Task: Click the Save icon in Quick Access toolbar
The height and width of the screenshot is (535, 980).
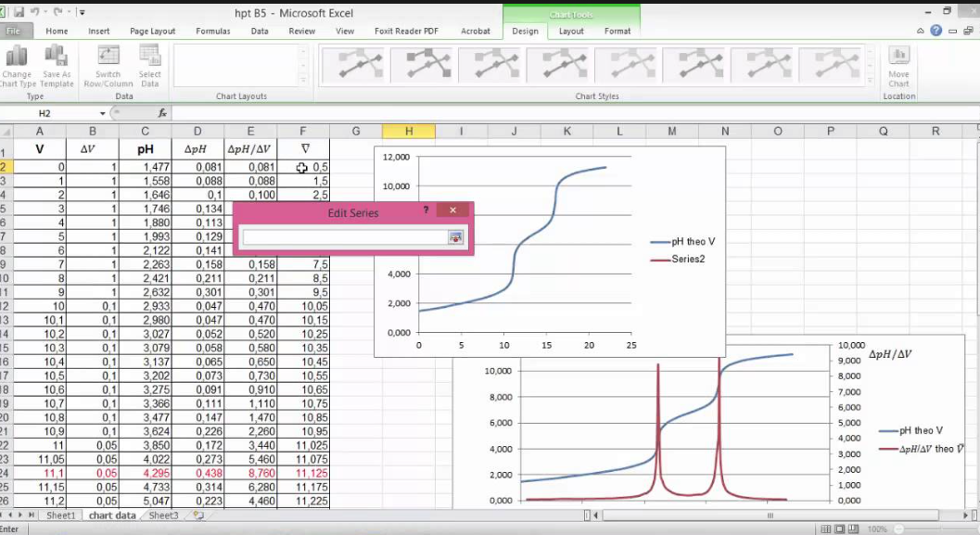Action: (x=19, y=13)
